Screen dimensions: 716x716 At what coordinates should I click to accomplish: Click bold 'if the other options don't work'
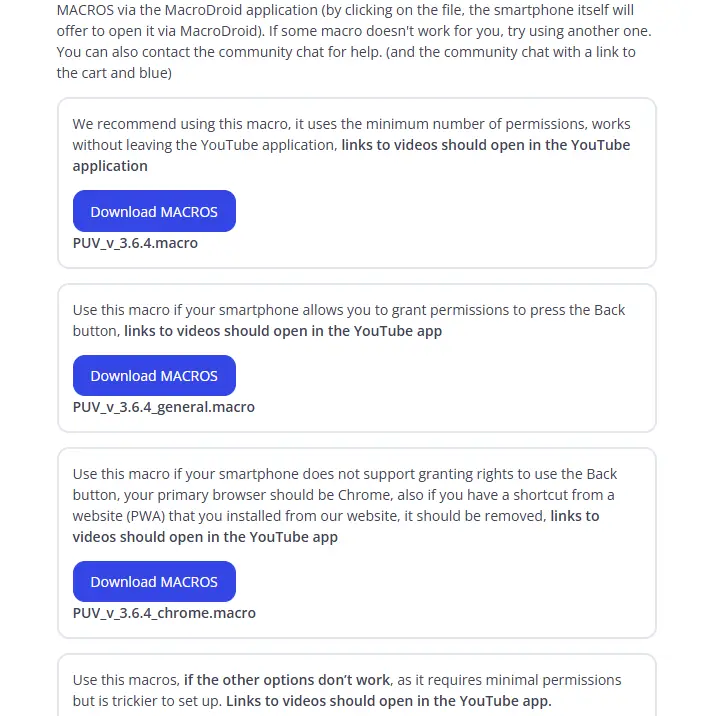287,680
